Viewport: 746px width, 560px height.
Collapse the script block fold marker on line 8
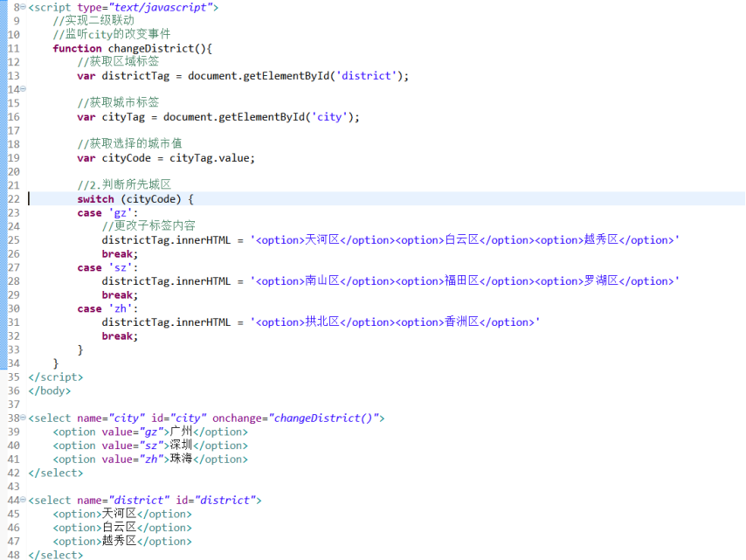click(21, 7)
